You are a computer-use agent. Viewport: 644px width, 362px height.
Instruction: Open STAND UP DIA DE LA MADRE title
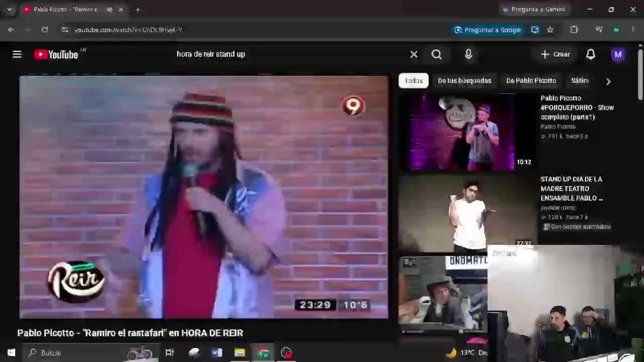pyautogui.click(x=572, y=189)
